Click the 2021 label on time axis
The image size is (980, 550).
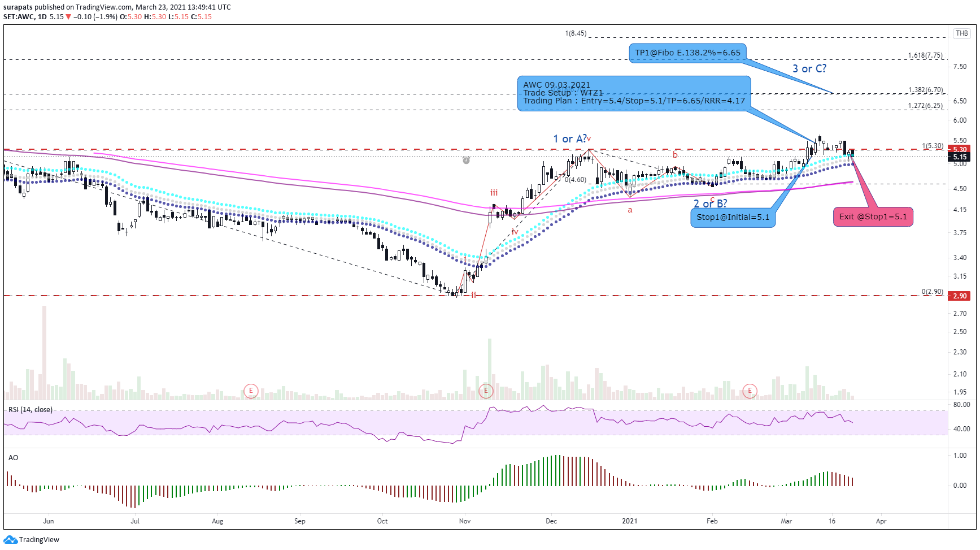[x=629, y=521]
